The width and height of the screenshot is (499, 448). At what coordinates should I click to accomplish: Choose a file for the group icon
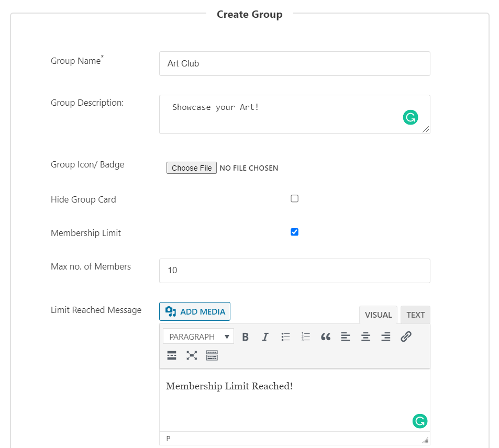click(x=191, y=167)
